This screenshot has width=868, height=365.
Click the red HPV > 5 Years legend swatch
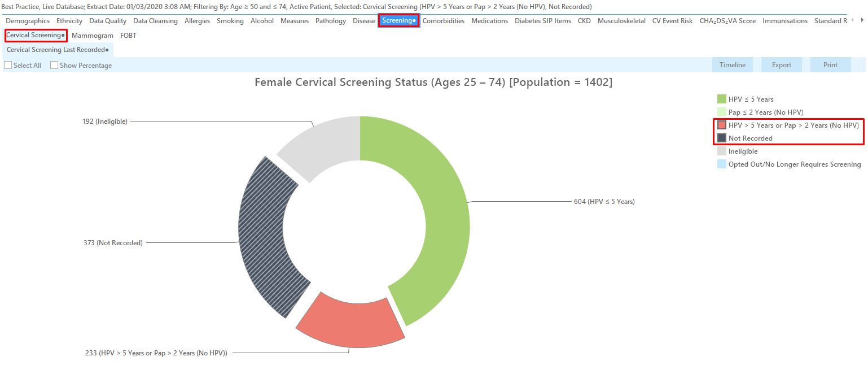coord(722,125)
